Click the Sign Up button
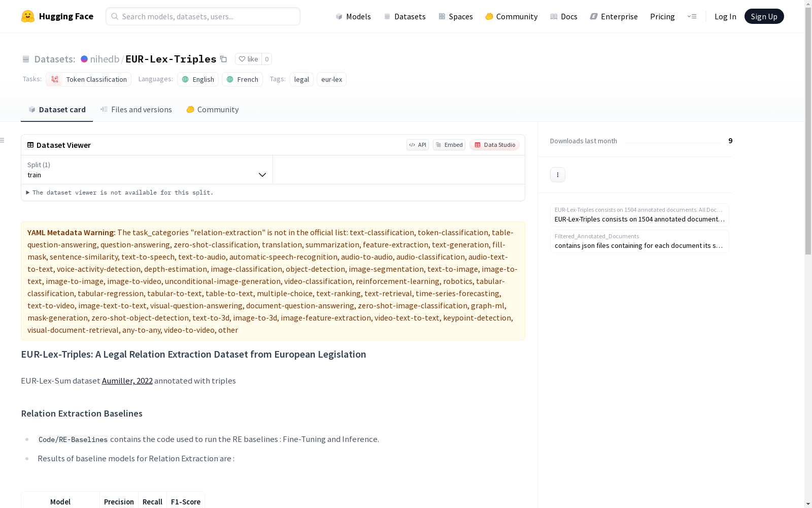Viewport: 812px width, 508px height. click(x=764, y=16)
